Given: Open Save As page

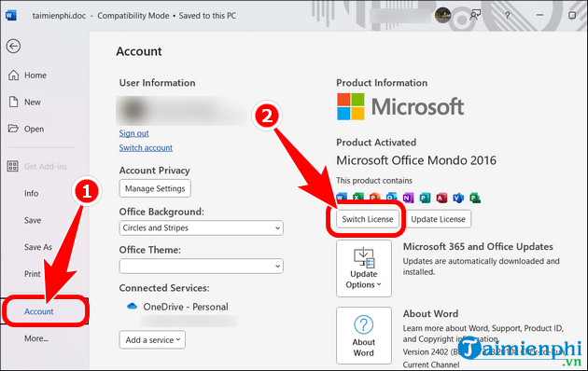Looking at the screenshot, I should [38, 247].
